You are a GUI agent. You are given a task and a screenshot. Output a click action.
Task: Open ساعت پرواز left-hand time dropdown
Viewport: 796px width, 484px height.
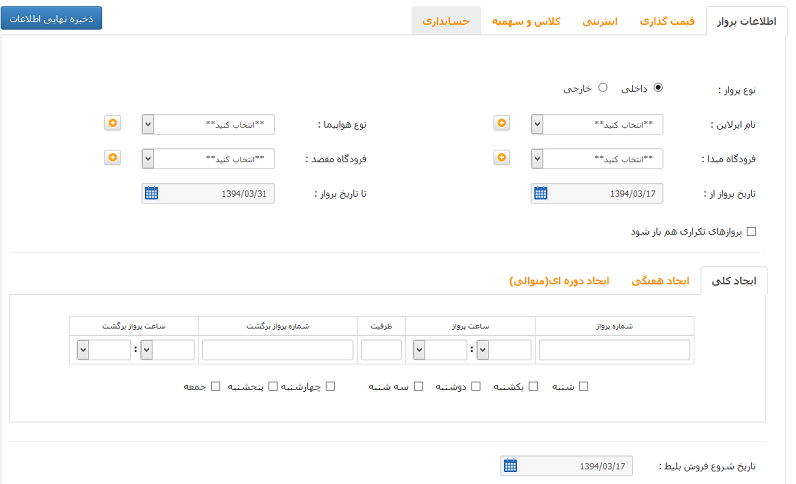tap(440, 350)
